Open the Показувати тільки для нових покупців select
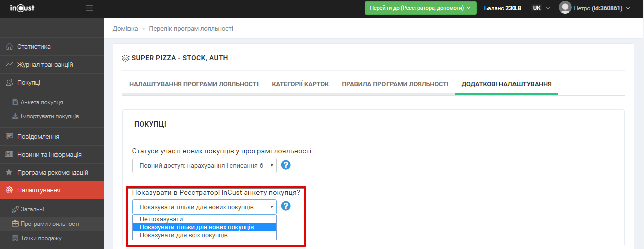 [204, 207]
